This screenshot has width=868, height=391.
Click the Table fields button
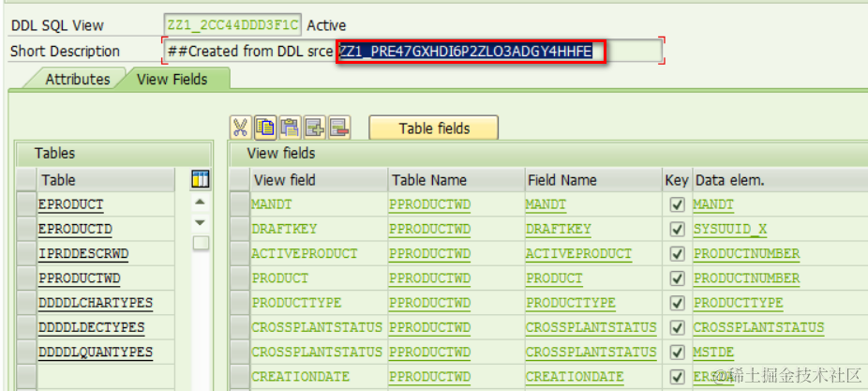click(x=433, y=128)
